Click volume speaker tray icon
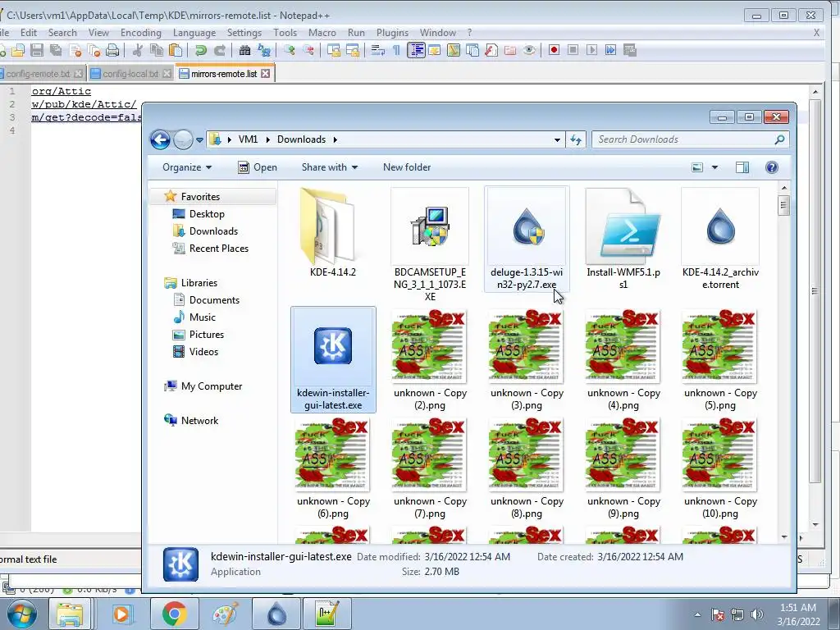Viewport: 840px width, 630px height. point(757,614)
